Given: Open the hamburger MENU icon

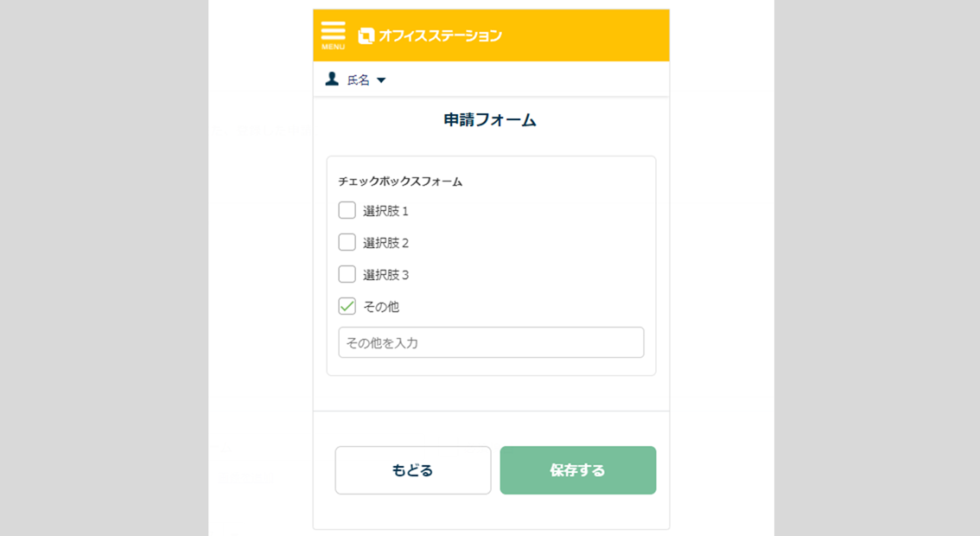Looking at the screenshot, I should point(333,35).
